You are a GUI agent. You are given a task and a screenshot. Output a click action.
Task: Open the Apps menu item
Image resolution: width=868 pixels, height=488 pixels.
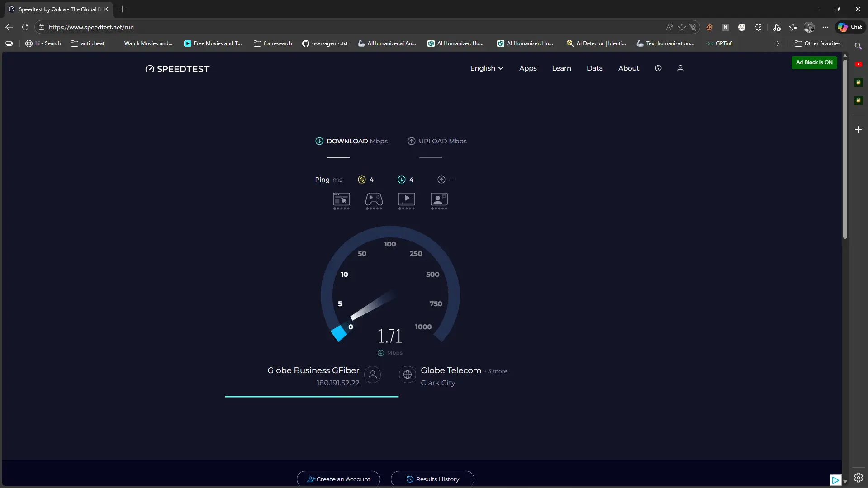tap(528, 68)
